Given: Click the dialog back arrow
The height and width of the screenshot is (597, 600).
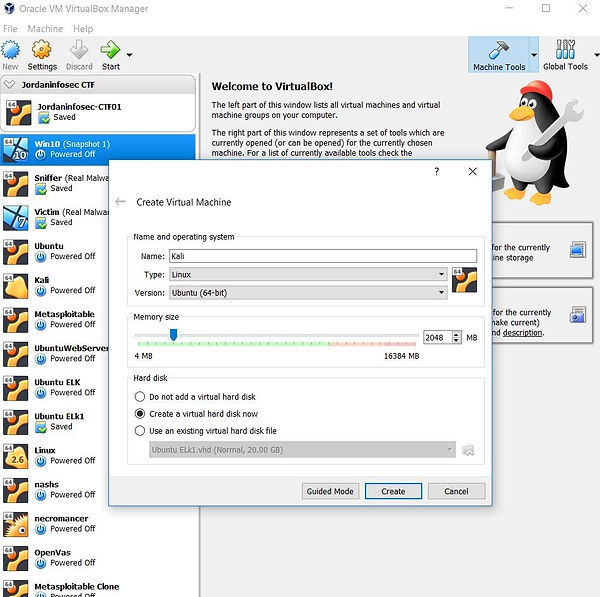Looking at the screenshot, I should click(121, 201).
